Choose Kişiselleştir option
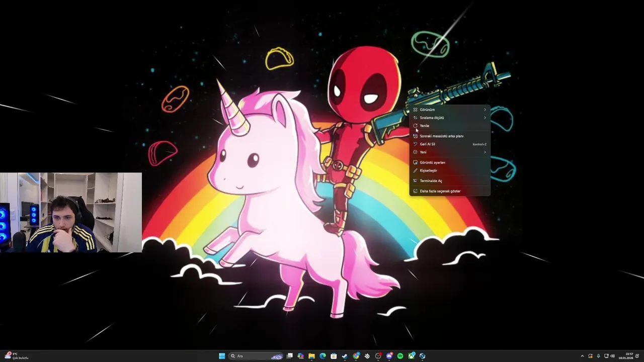The height and width of the screenshot is (362, 644). 450,170
